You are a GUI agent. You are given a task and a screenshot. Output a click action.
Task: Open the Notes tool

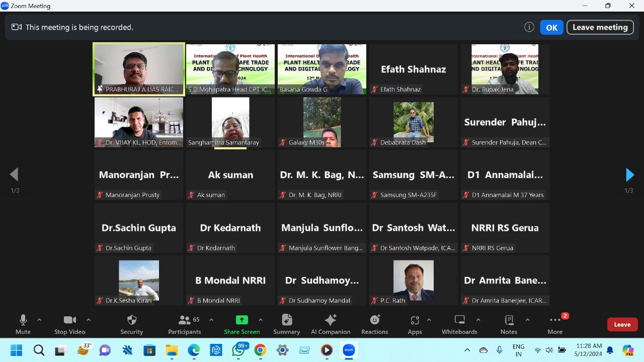509,324
